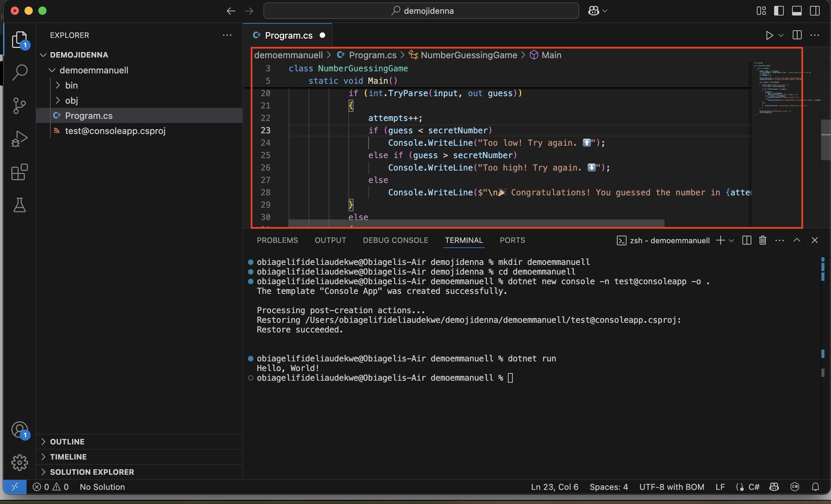The height and width of the screenshot is (504, 831).
Task: Collapse the demoemmanuell folder
Action: point(52,70)
